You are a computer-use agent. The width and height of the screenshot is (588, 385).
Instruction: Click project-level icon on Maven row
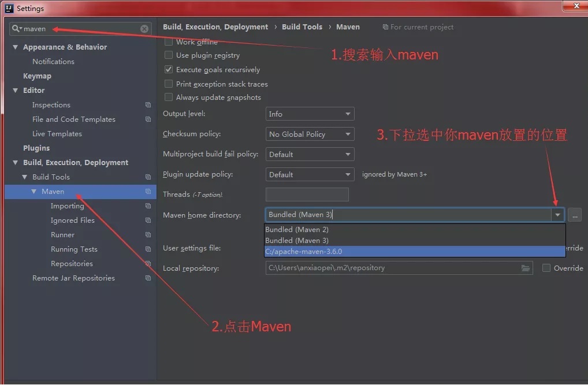(x=148, y=192)
